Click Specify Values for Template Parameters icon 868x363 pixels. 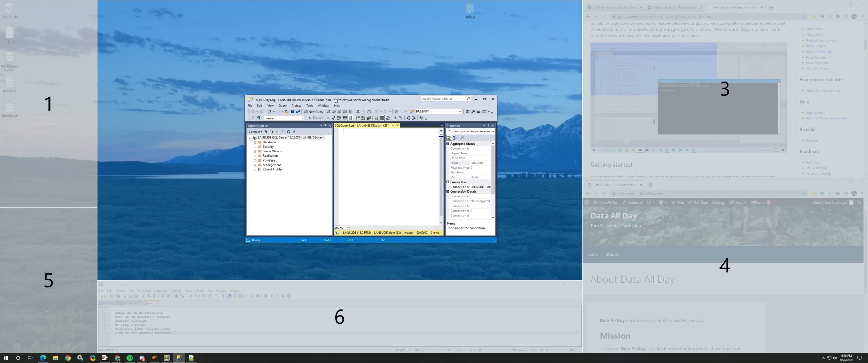coord(421,118)
